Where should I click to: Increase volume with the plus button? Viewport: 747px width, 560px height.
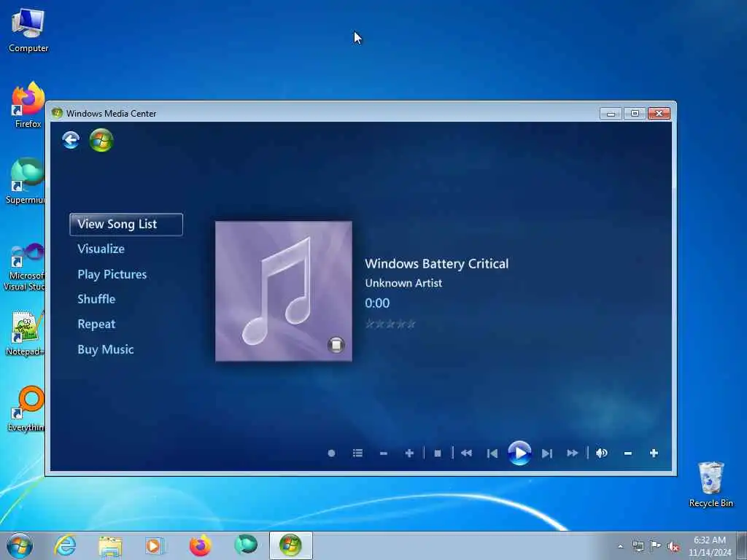654,454
